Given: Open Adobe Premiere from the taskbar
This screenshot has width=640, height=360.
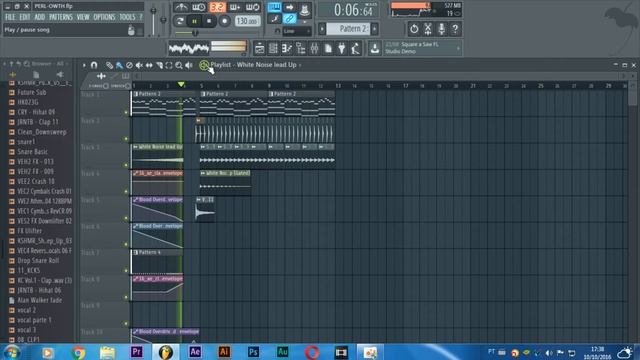Looking at the screenshot, I should point(136,352).
